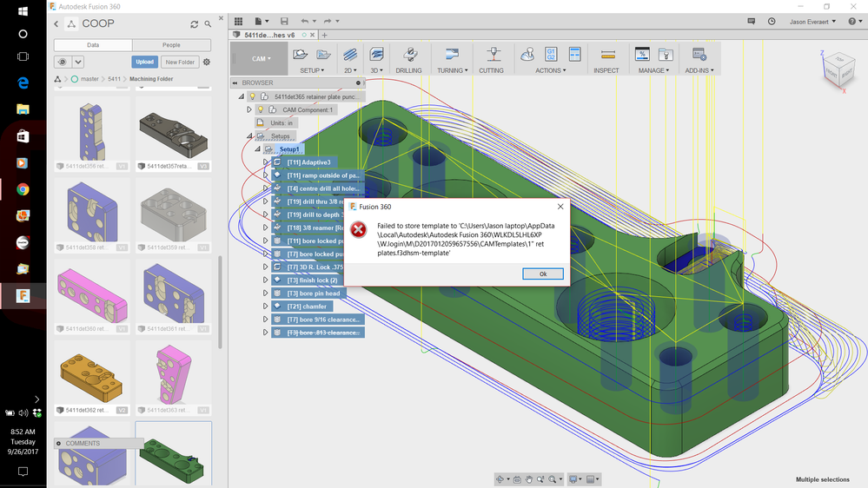Open the 5411det362 orange part thumbnail
The height and width of the screenshot is (488, 868).
(91, 376)
